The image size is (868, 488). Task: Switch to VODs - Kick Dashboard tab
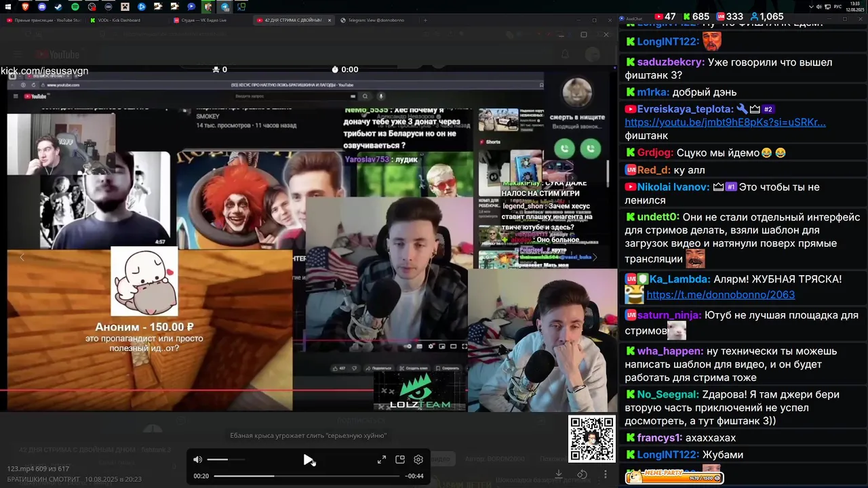coord(120,20)
